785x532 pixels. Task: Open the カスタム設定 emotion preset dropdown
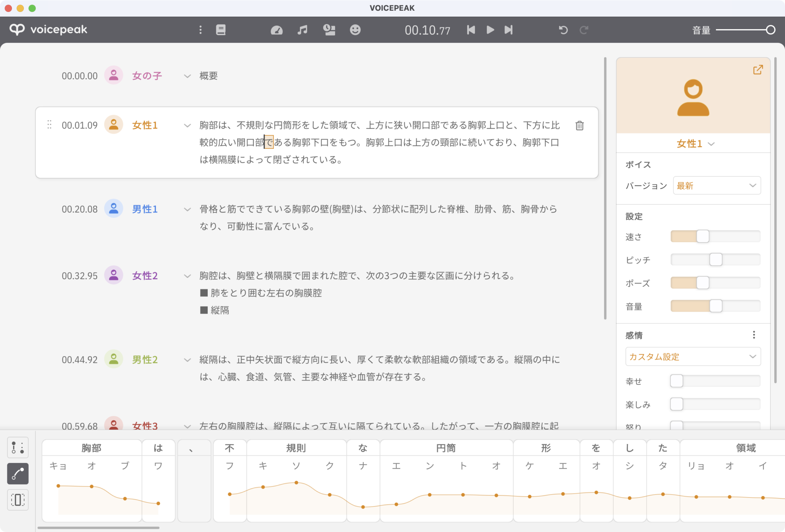pos(693,357)
